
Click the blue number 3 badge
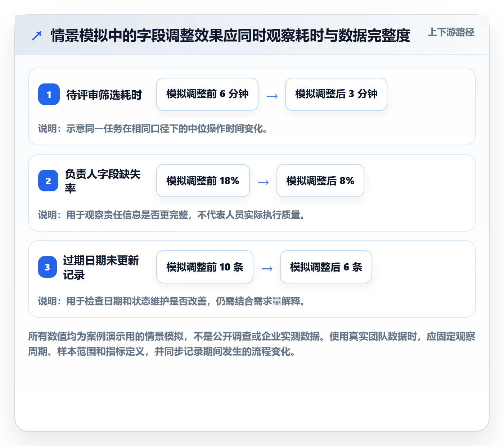point(48,267)
